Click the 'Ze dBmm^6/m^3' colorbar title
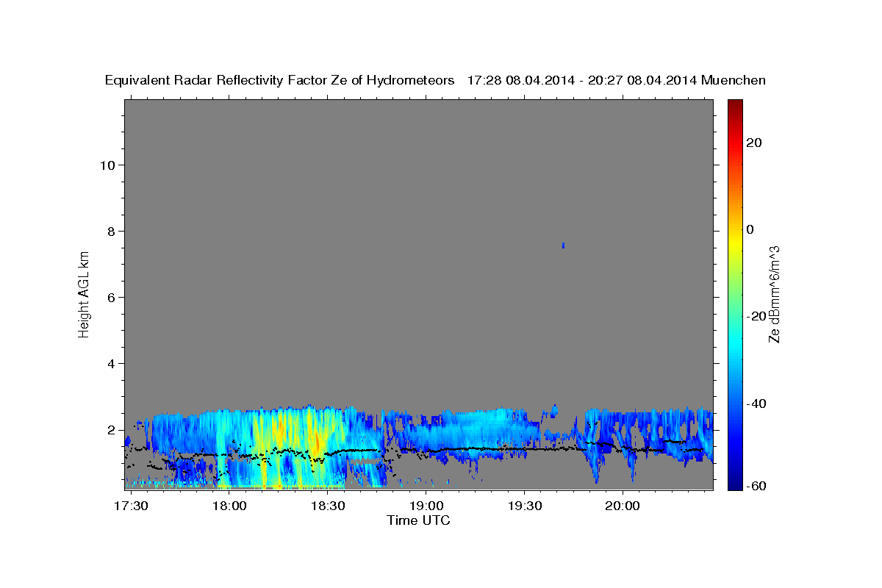Image resolution: width=882 pixels, height=588 pixels. pyautogui.click(x=774, y=294)
